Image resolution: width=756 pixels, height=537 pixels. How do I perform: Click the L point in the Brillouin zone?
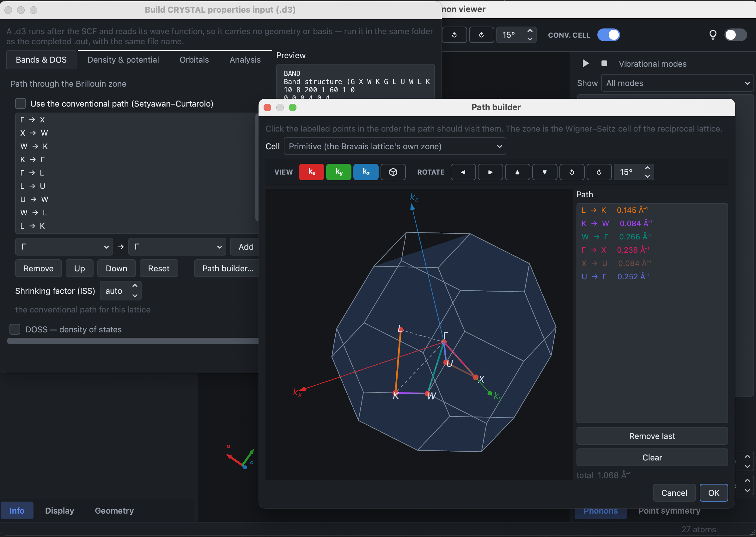(400, 329)
